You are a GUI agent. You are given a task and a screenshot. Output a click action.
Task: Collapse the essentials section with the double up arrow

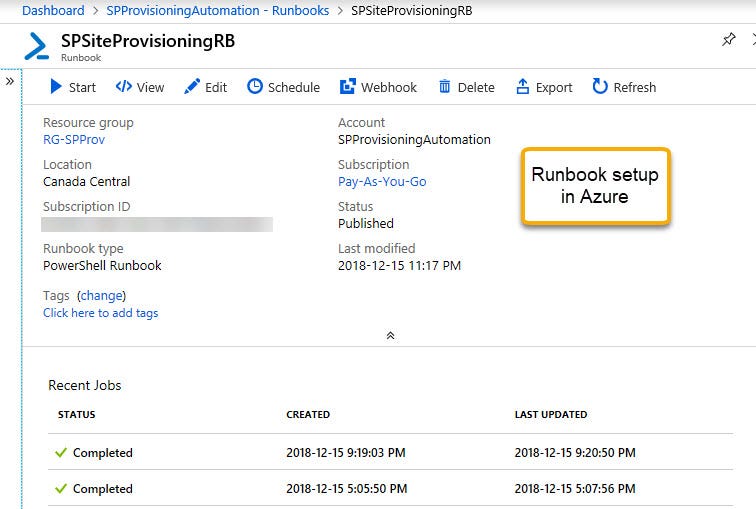(391, 335)
